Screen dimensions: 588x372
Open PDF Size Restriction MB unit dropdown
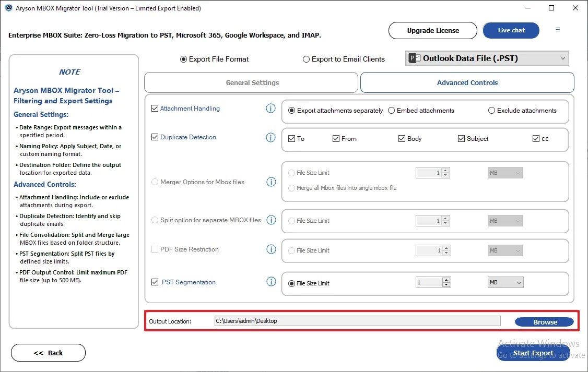click(505, 250)
